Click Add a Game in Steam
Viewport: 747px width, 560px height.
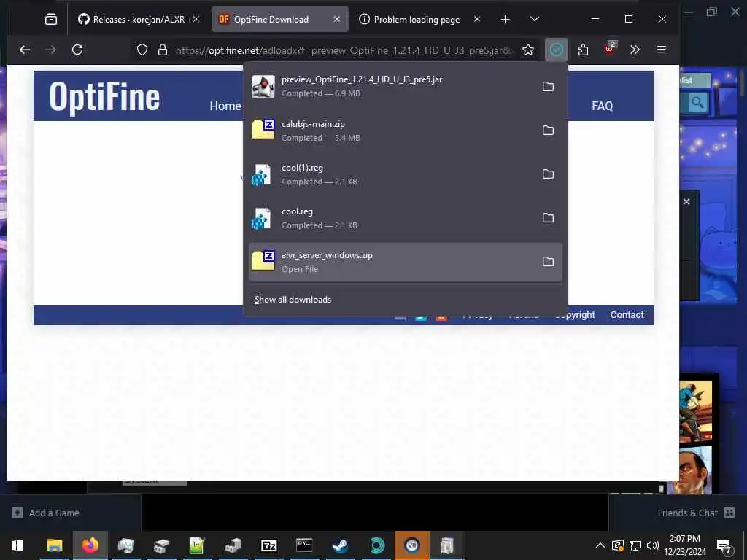tap(46, 513)
